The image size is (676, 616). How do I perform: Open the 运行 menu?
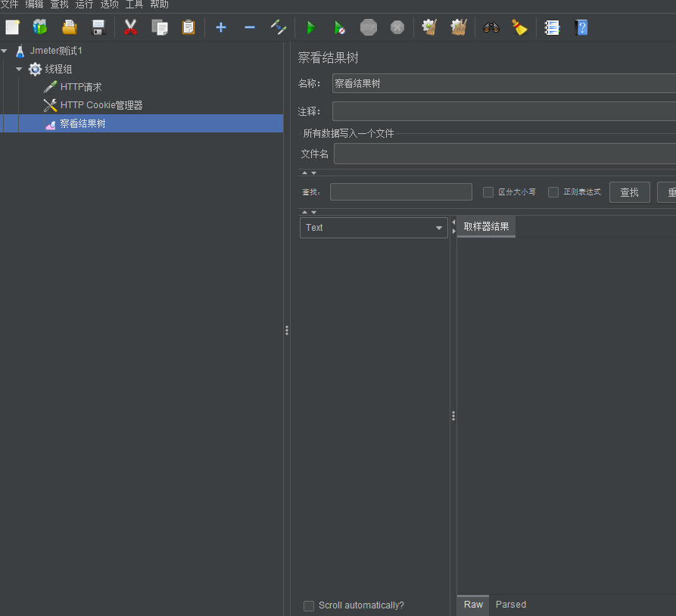click(x=84, y=5)
